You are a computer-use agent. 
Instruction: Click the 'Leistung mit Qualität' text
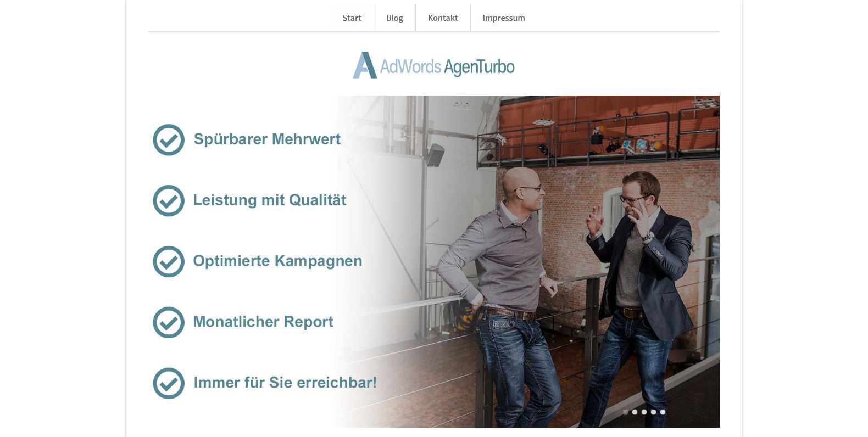270,200
